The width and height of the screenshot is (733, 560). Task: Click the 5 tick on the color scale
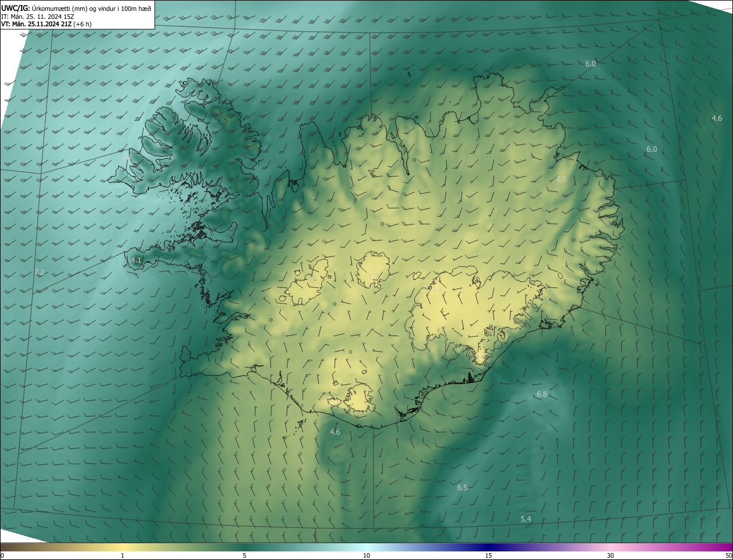click(x=245, y=555)
